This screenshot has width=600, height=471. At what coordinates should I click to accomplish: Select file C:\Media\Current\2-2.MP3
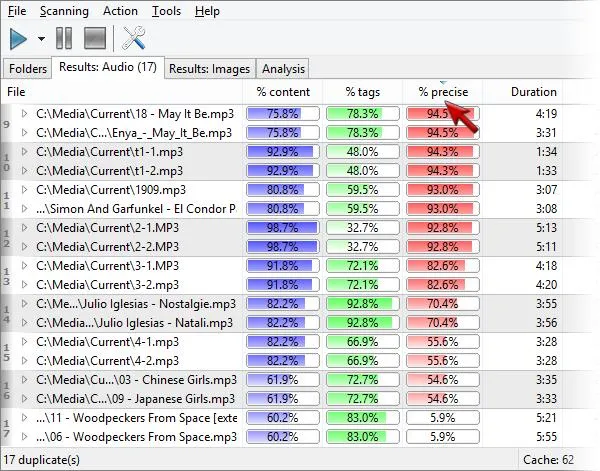pos(108,247)
